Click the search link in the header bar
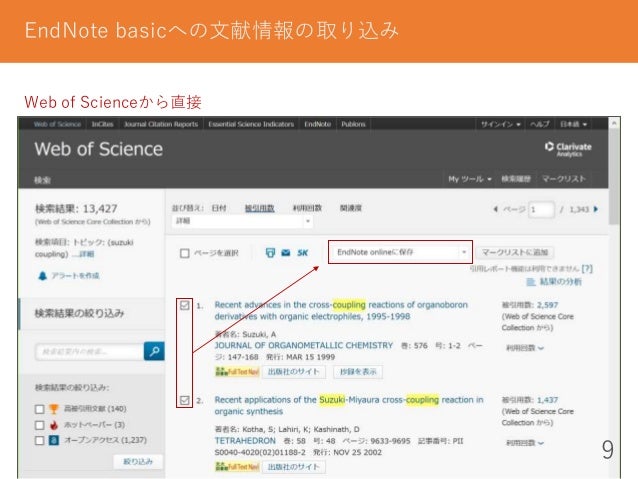Image resolution: width=638 pixels, height=479 pixels. [42, 180]
